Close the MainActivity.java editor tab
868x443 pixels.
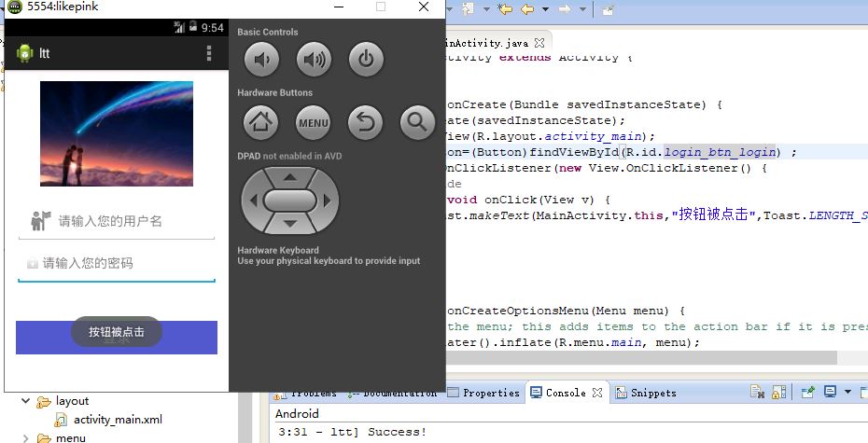(539, 43)
